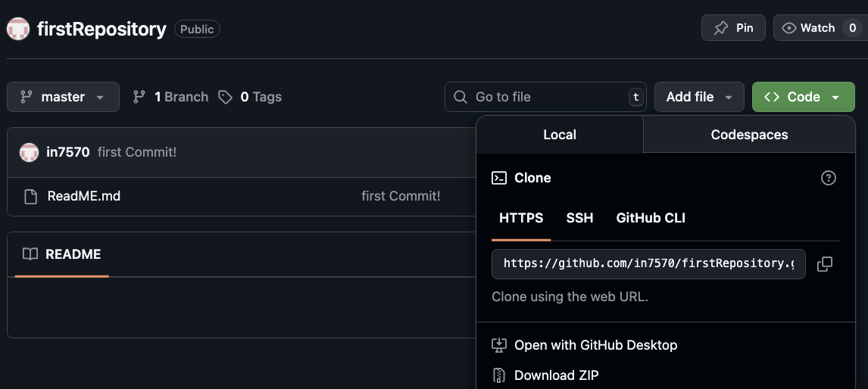Select the HTTPS clone tab
This screenshot has height=389, width=868.
[521, 218]
